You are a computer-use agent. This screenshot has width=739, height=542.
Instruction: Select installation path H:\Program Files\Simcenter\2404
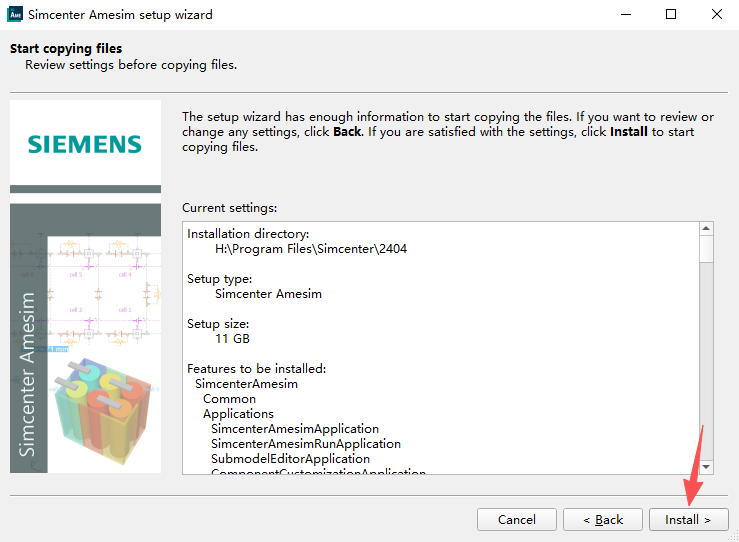tap(311, 249)
